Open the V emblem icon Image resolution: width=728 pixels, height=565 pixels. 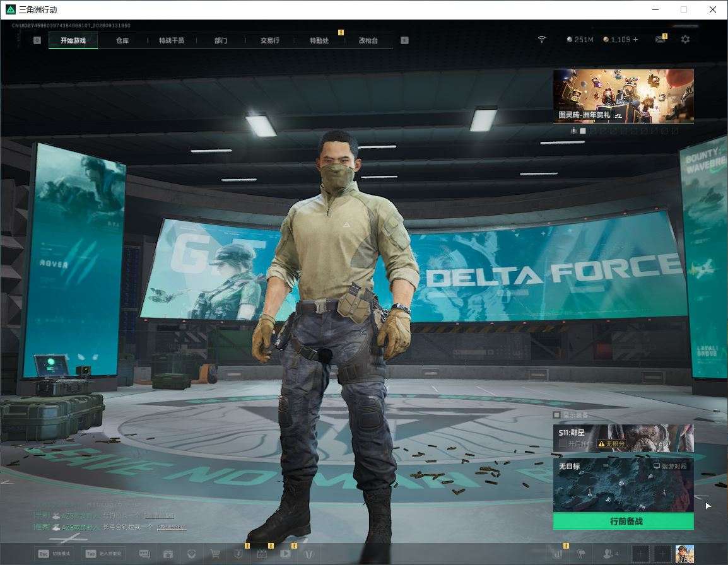pyautogui.click(x=308, y=554)
